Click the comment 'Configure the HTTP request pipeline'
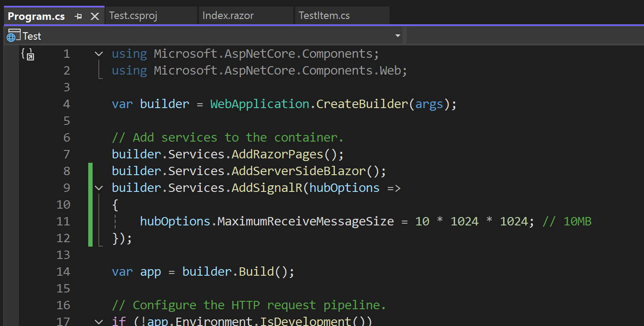This screenshot has height=326, width=644. (249, 305)
